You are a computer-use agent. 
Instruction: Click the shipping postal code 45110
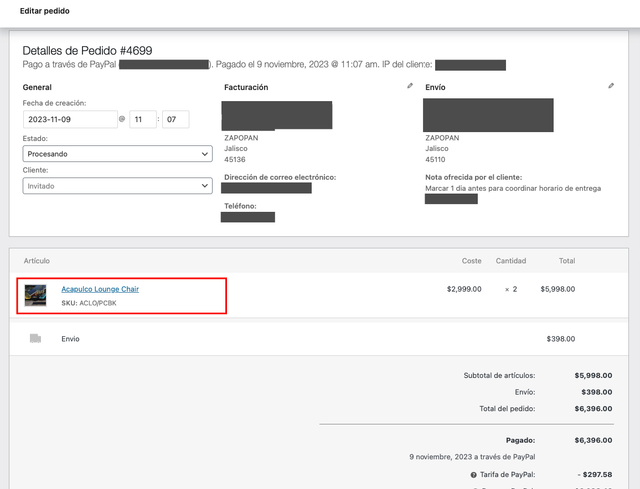pyautogui.click(x=435, y=160)
